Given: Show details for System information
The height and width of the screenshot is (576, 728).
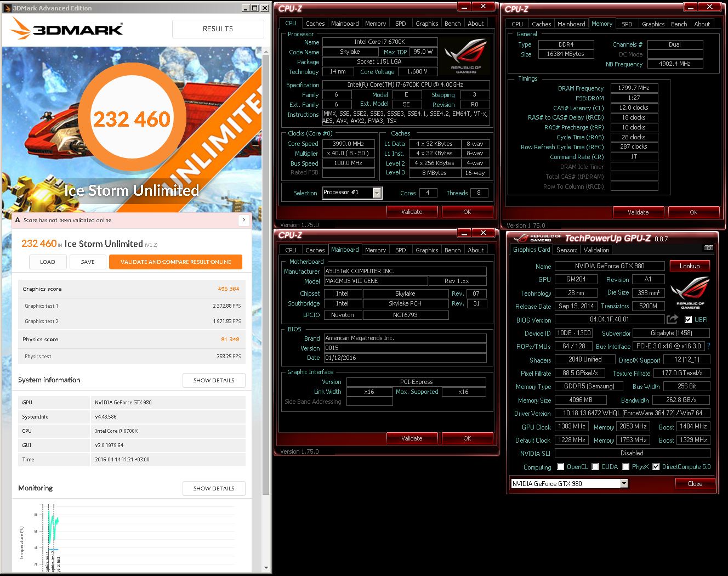Looking at the screenshot, I should tap(214, 380).
